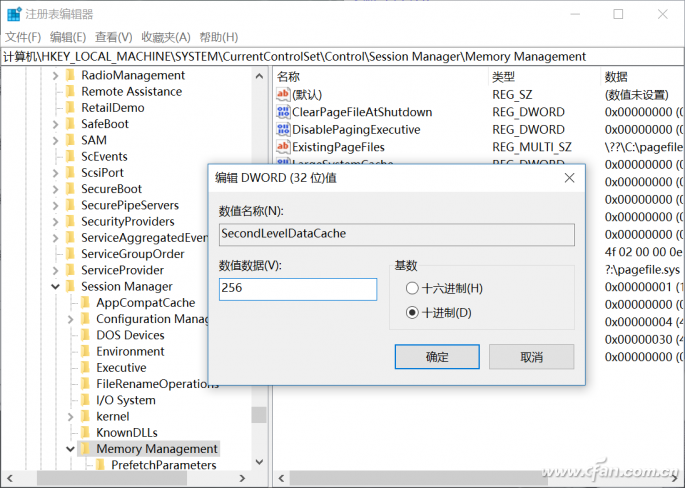Open the 帮助(H) menu
Viewport: 685px width, 488px height.
click(x=218, y=37)
